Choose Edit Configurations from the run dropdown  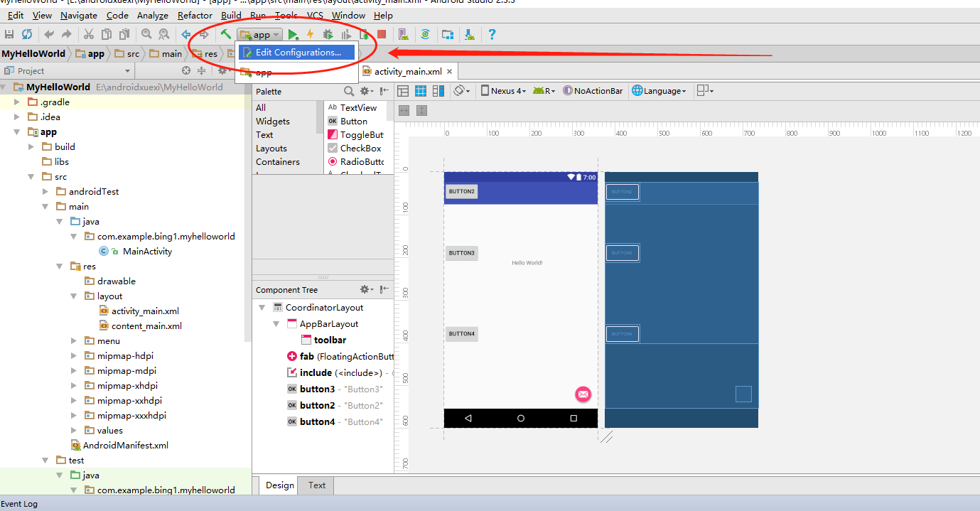(x=296, y=52)
